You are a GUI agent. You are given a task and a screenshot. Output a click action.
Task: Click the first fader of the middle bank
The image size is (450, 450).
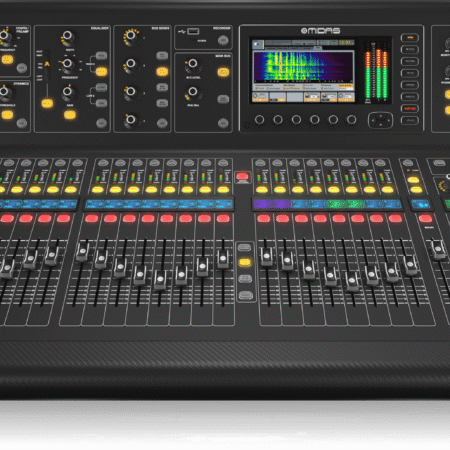[x=82, y=252]
